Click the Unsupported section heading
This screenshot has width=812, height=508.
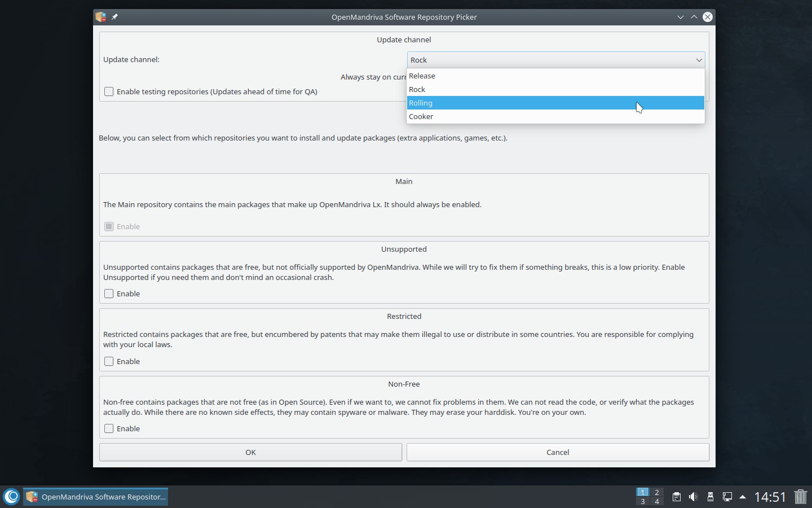(404, 249)
